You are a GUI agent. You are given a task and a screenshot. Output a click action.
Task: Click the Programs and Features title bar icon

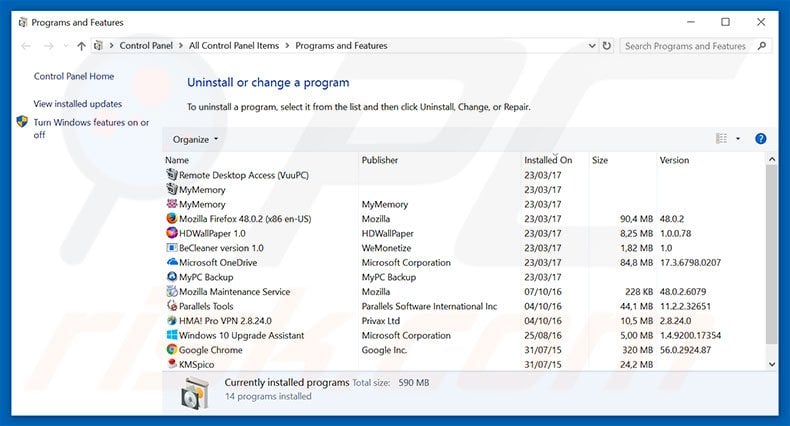[x=23, y=23]
